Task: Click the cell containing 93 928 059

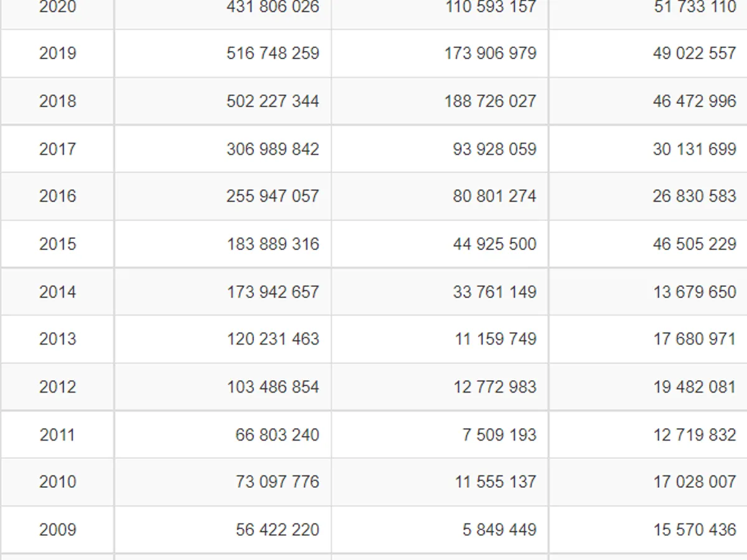Action: coord(494,149)
